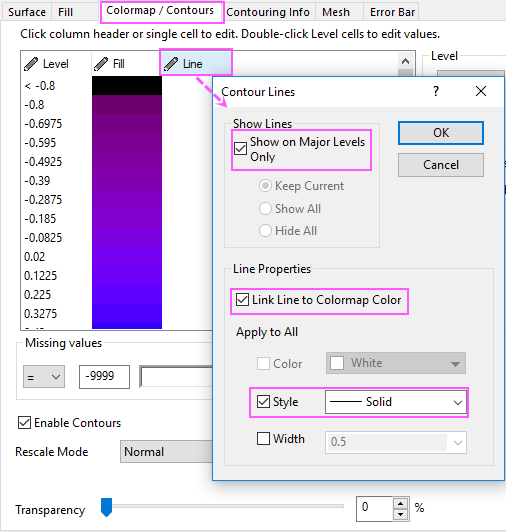Select the Keep Current radio option
This screenshot has height=532, width=506.
[x=265, y=186]
